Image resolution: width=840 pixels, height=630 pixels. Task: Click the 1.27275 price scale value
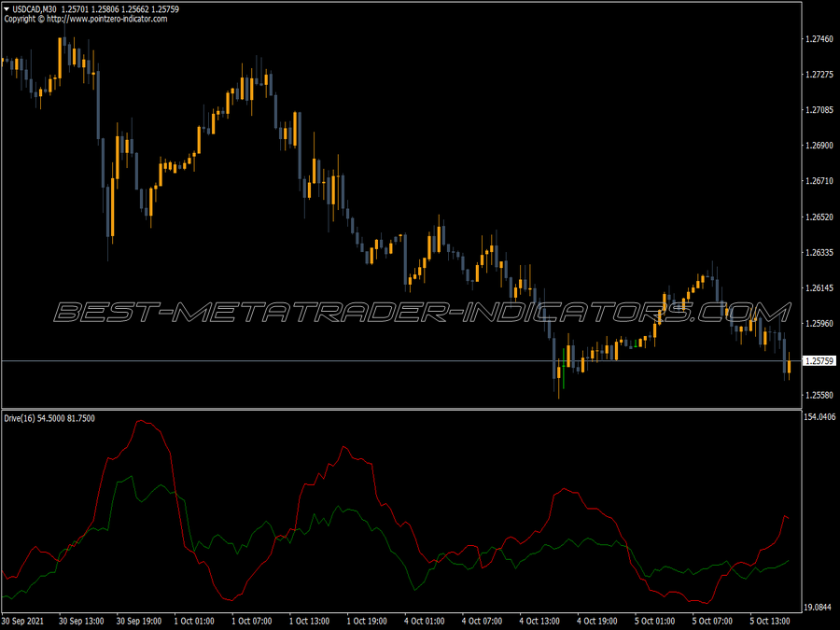(x=819, y=75)
